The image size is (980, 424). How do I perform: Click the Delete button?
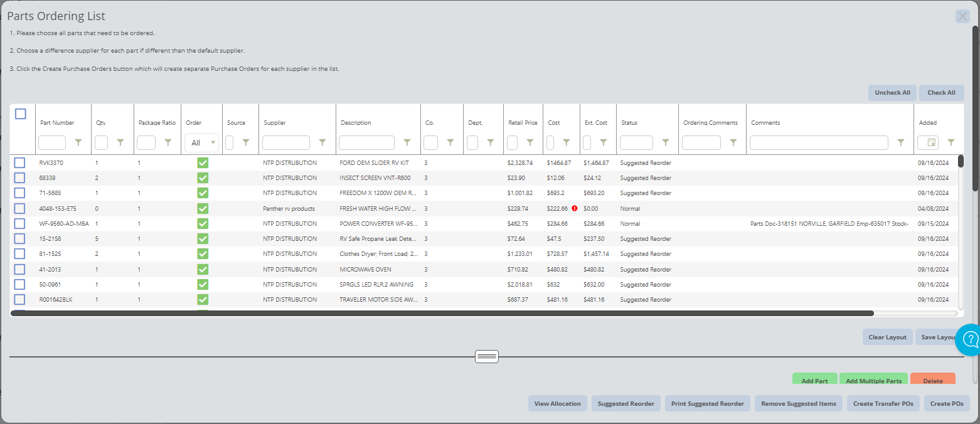click(x=933, y=380)
